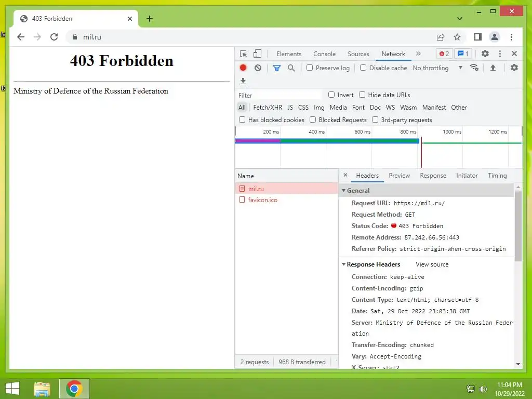Collapse the Response Headers section

(x=344, y=264)
